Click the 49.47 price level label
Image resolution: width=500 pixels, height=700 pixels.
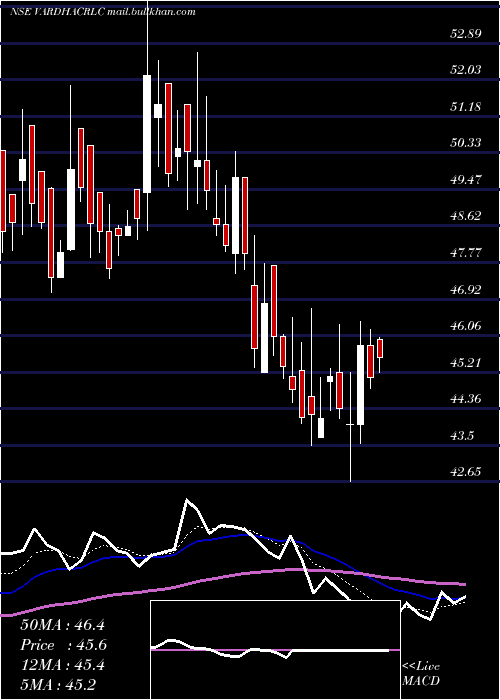(465, 180)
